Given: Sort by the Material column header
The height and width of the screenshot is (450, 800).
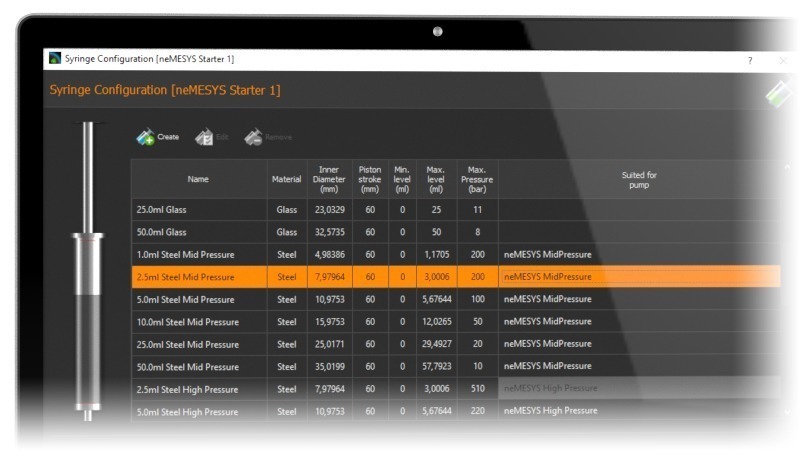Looking at the screenshot, I should (x=286, y=180).
